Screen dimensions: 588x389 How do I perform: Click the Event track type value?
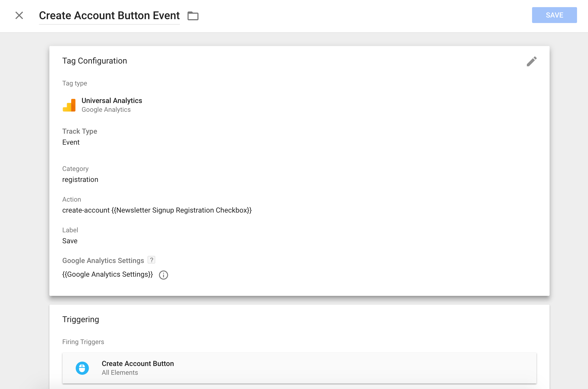click(x=71, y=142)
